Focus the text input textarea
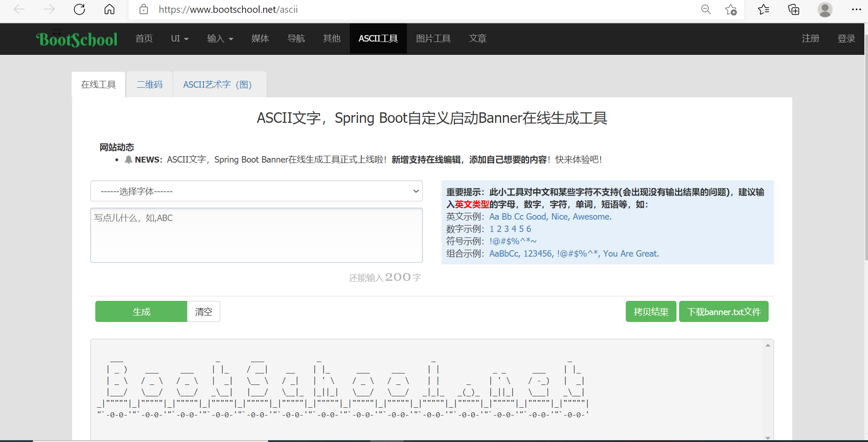Viewport: 868px width, 442px height. point(256,235)
